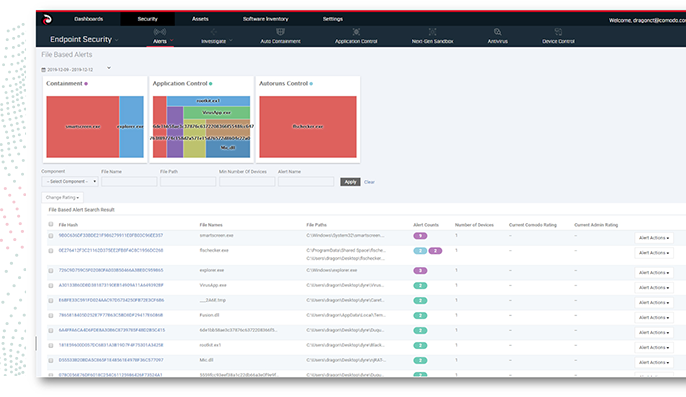This screenshot has height=397, width=686.
Task: Open the Next-Gen Sandbox icon
Action: pos(432,32)
